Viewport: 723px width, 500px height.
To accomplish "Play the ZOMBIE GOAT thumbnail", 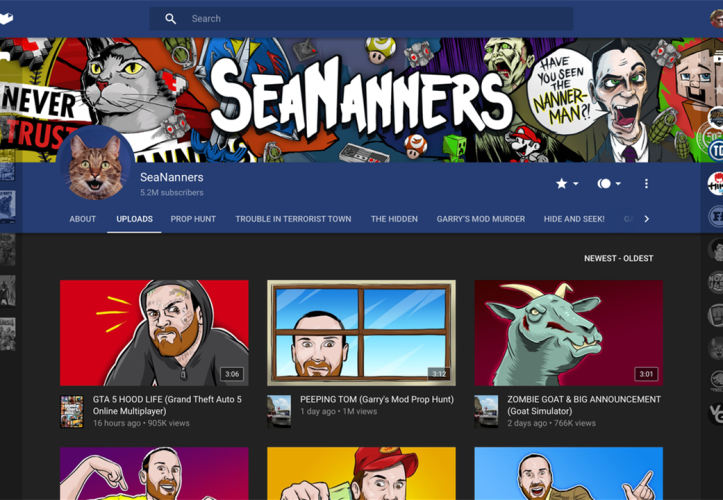I will [569, 333].
